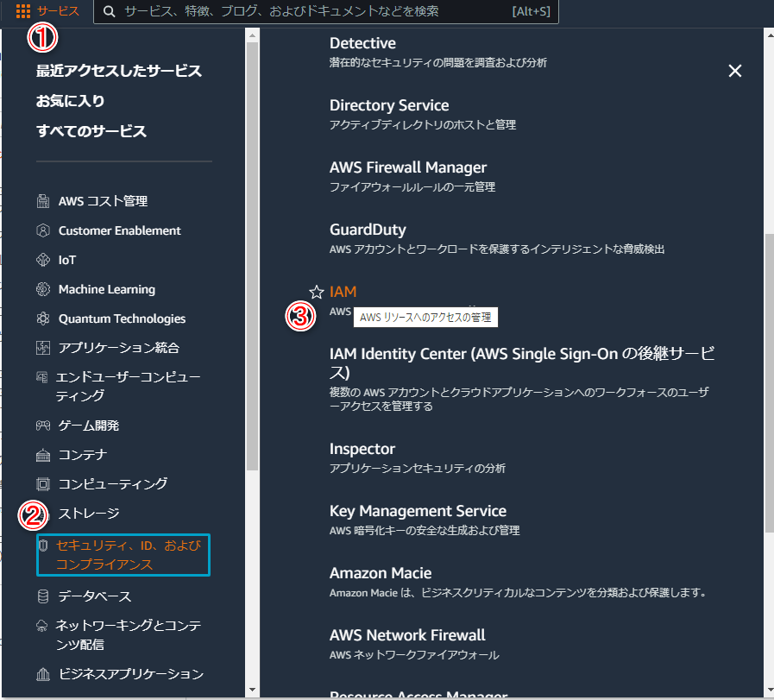Click the エンドユーザーコンピューティング category icon

pos(42,377)
